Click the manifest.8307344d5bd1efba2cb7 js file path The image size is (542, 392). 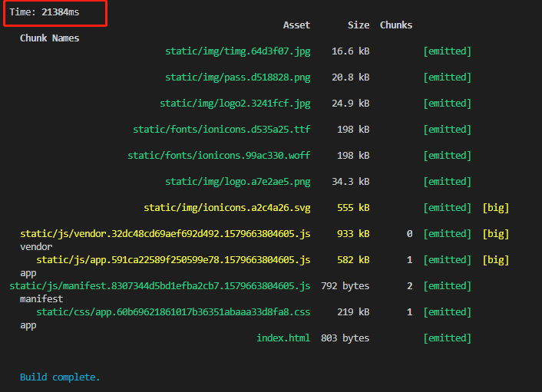pos(160,286)
